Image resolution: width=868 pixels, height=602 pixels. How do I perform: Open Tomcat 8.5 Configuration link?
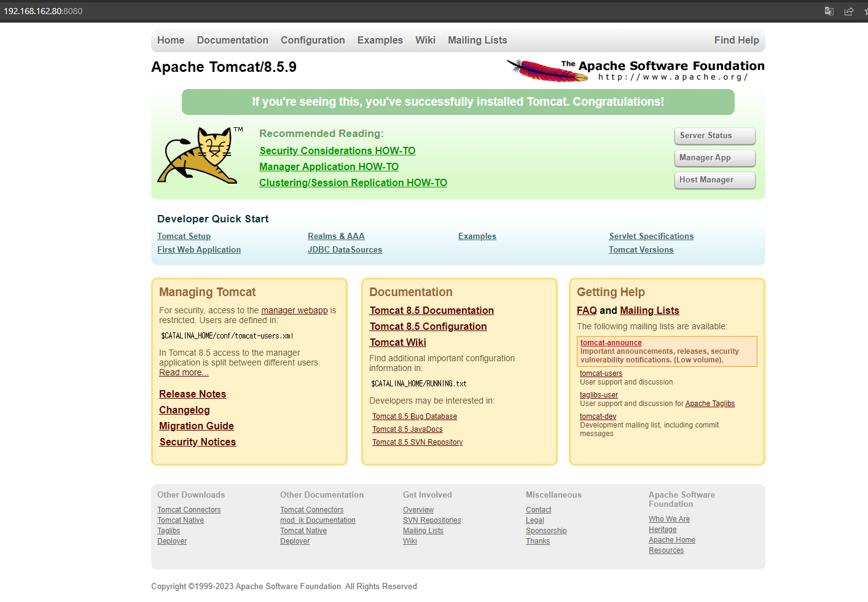point(428,326)
